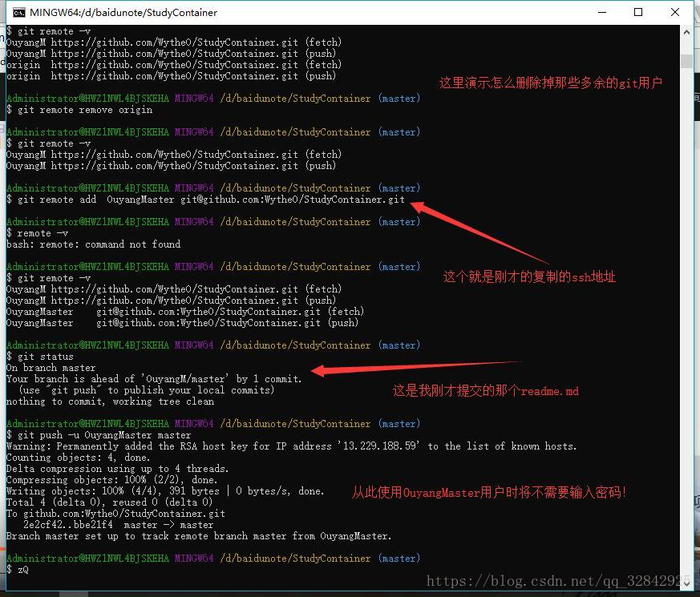Close the MINGW64 terminal window
Screen dimensions: 700x597
tap(675, 13)
